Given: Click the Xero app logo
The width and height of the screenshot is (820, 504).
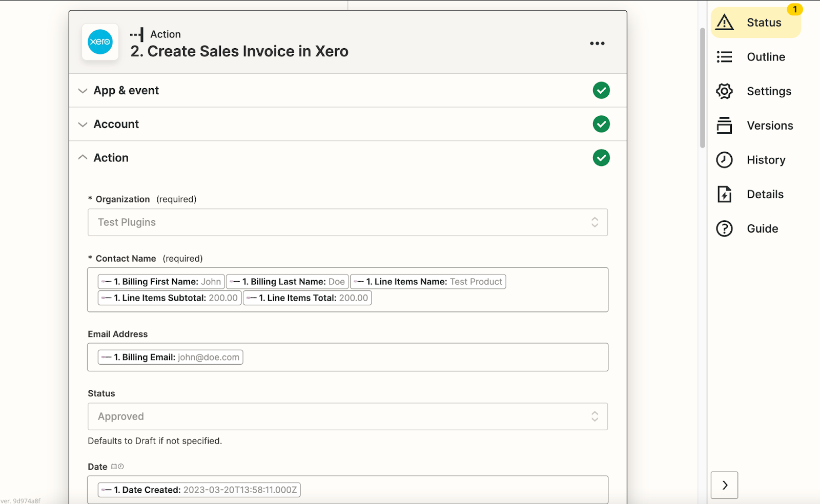Looking at the screenshot, I should tap(99, 43).
